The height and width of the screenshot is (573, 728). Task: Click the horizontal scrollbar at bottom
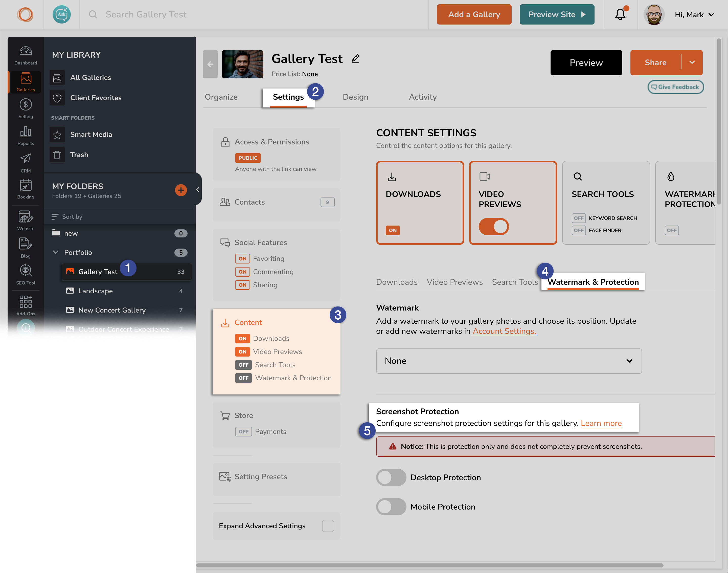pos(429,565)
